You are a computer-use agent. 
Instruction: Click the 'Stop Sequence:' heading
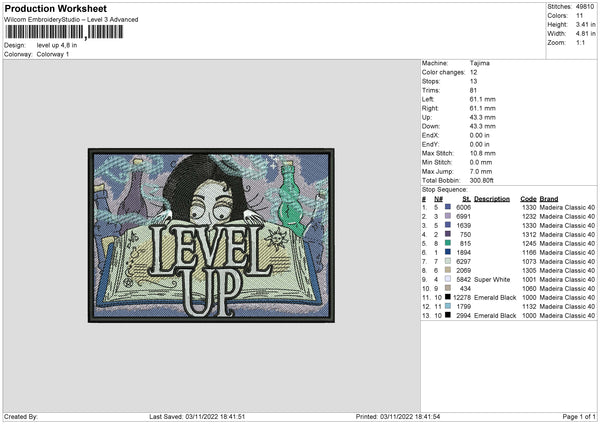point(444,189)
